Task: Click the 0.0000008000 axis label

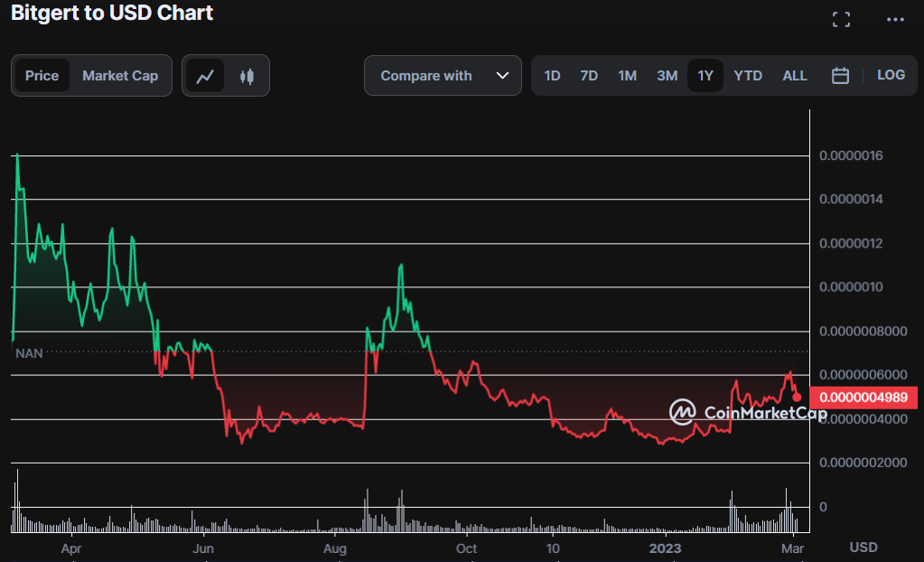Action: click(863, 332)
